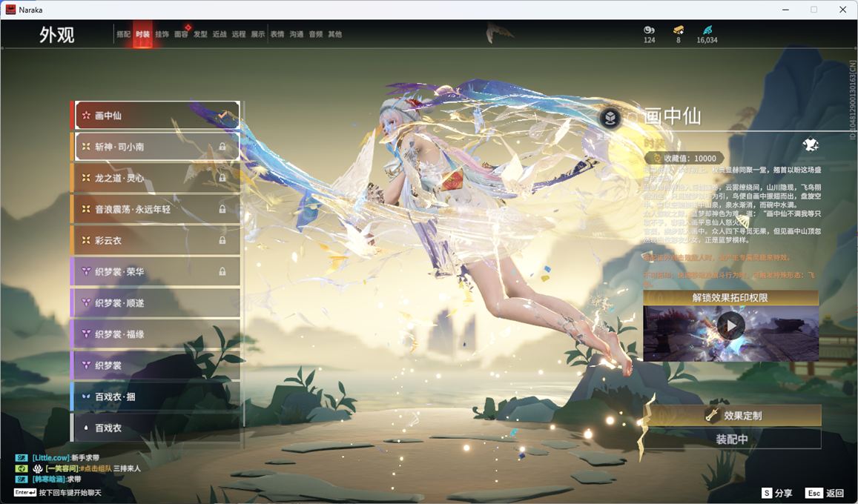
Task: Select the 彩云衣 outfit
Action: click(156, 240)
